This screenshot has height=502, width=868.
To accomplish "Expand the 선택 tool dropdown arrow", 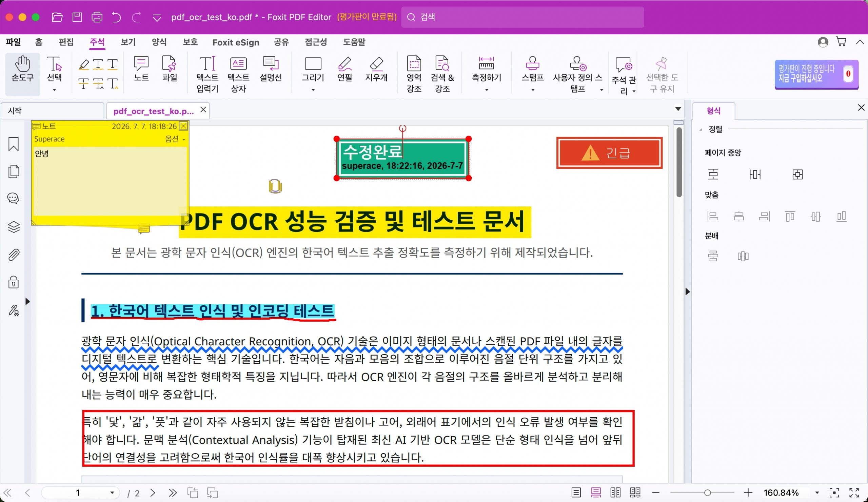I will click(54, 90).
